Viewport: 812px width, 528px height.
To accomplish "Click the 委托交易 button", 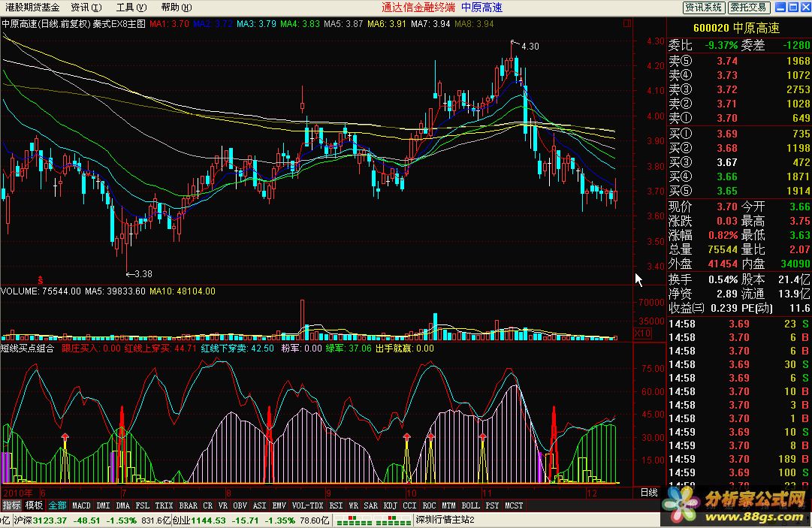I will click(749, 8).
